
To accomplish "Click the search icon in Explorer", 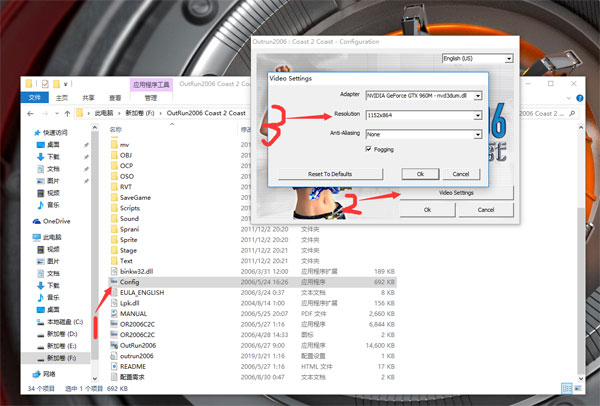I will [x=572, y=114].
